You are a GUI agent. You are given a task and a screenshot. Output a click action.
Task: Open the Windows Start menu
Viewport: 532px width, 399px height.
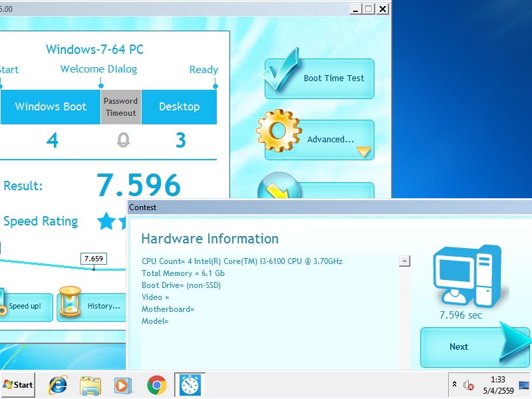pos(18,385)
